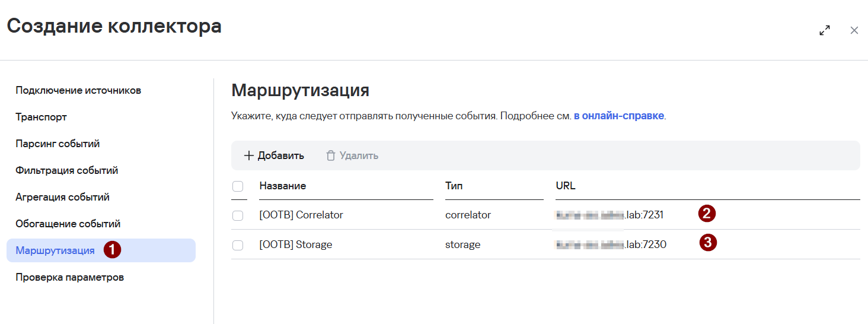Click the [OOTB] Storage destination name
This screenshot has width=868, height=324.
click(x=296, y=245)
